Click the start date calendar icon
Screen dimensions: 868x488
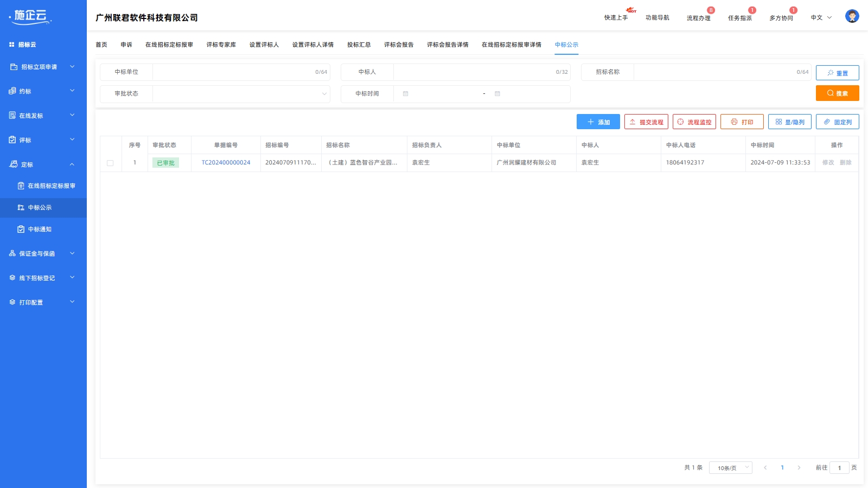pyautogui.click(x=405, y=94)
